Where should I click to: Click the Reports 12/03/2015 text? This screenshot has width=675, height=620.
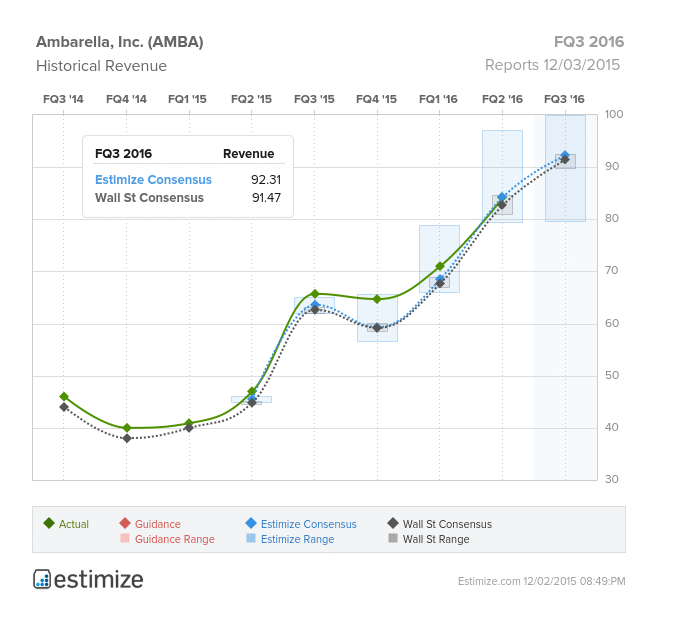[552, 65]
